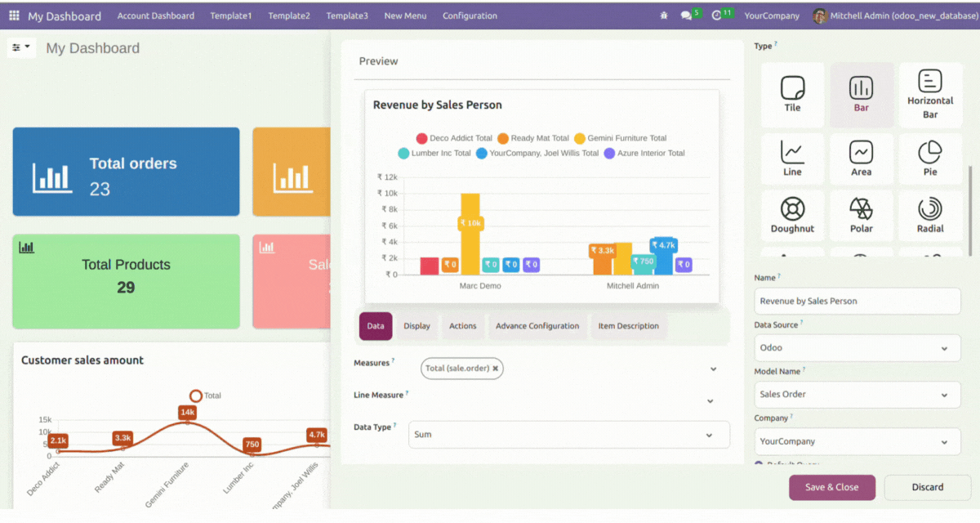The width and height of the screenshot is (980, 523).
Task: Switch to the Display tab
Action: (416, 326)
